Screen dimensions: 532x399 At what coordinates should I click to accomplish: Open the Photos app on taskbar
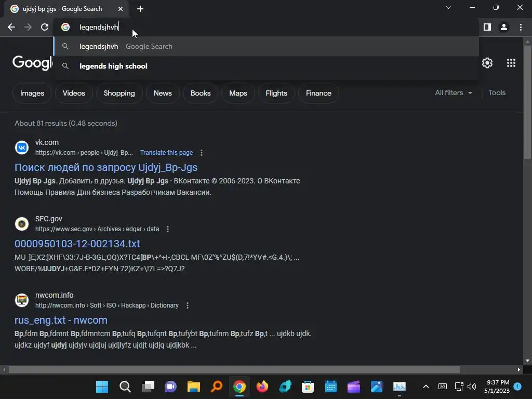(377, 387)
